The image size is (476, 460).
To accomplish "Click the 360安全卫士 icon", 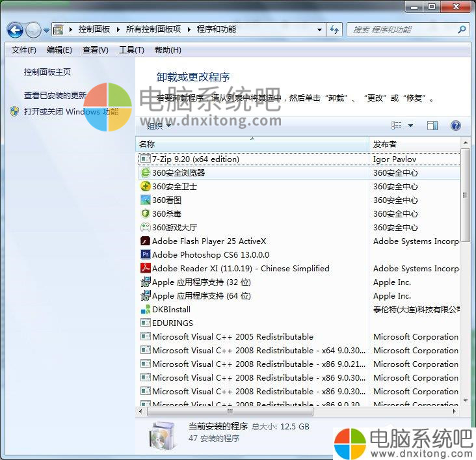I will point(146,186).
